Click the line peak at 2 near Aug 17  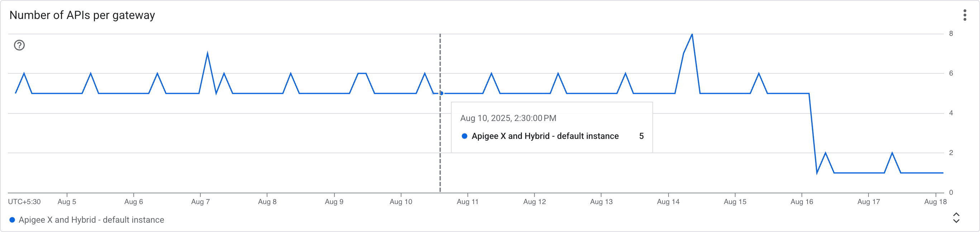[892, 153]
